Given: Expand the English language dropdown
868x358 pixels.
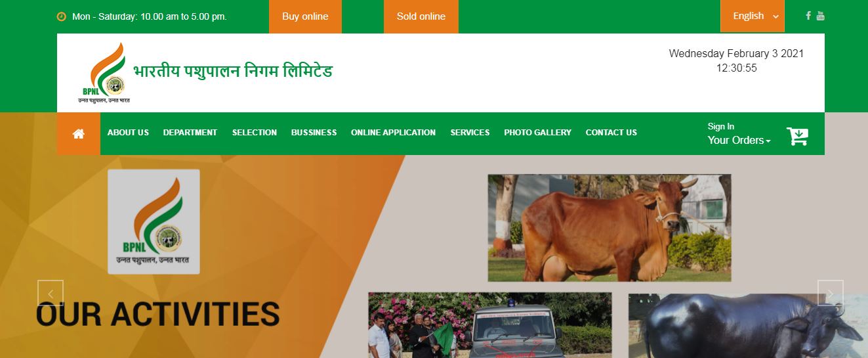Looking at the screenshot, I should [x=753, y=16].
